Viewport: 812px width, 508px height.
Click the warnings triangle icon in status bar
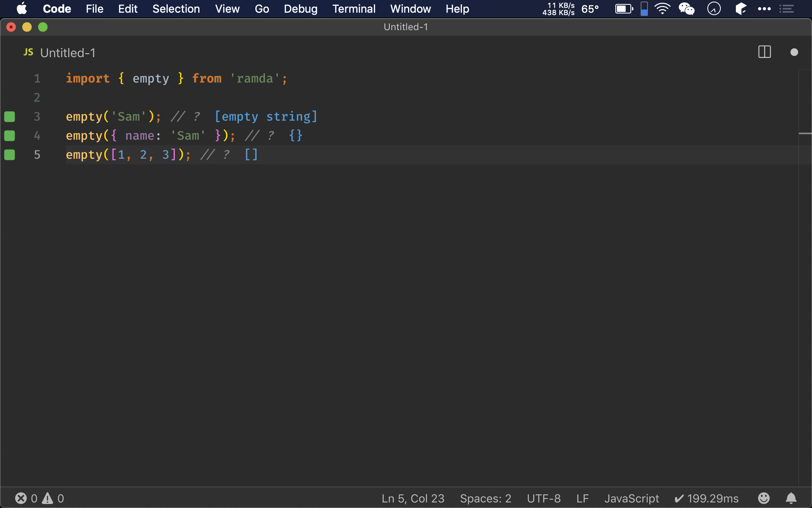[x=48, y=498]
